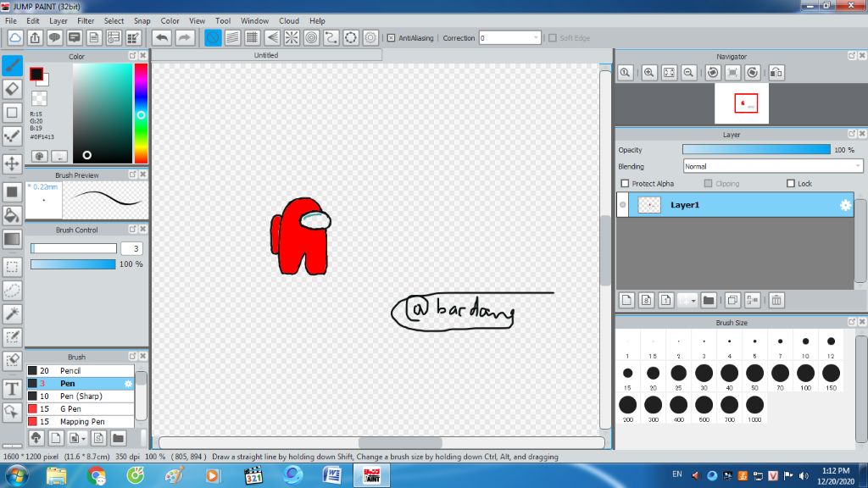Select the rectangular Select tool
868x488 pixels.
[x=12, y=267]
